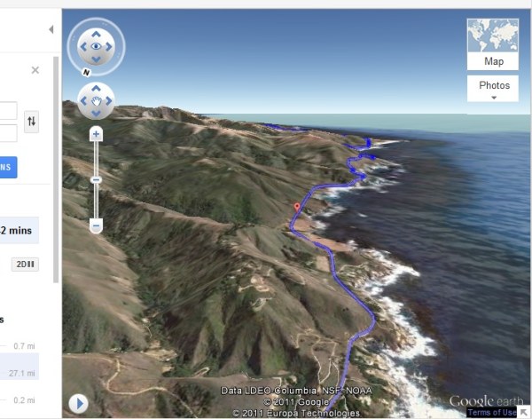Open the Photos layer dropdown
Image resolution: width=532 pixels, height=419 pixels.
tap(493, 89)
